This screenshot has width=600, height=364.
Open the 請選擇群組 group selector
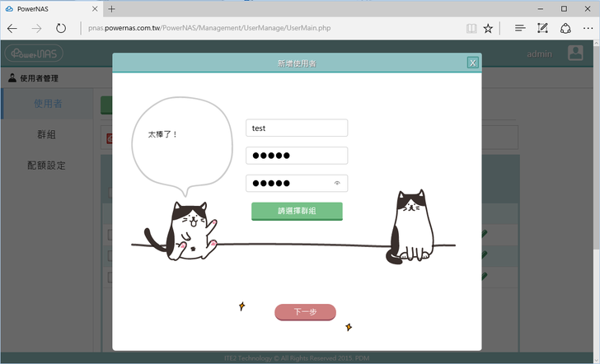click(297, 211)
